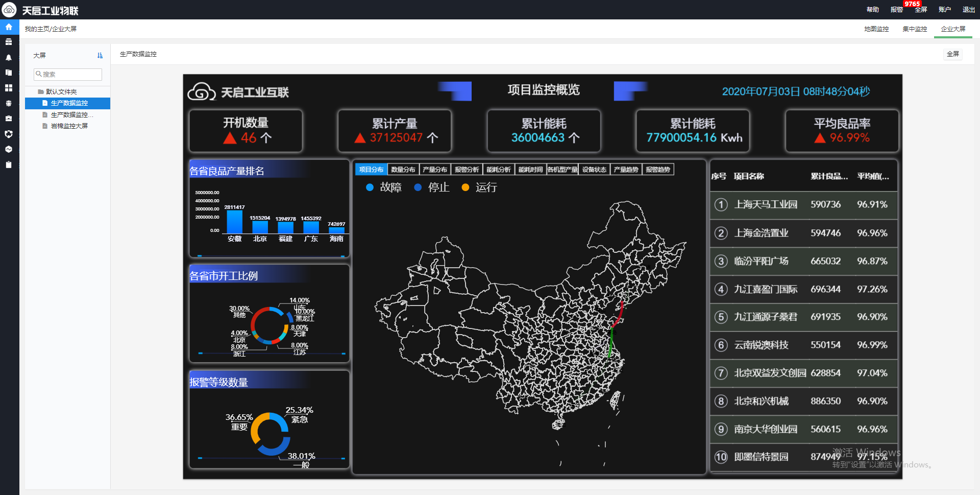Click the home icon in the left sidebar

9,27
